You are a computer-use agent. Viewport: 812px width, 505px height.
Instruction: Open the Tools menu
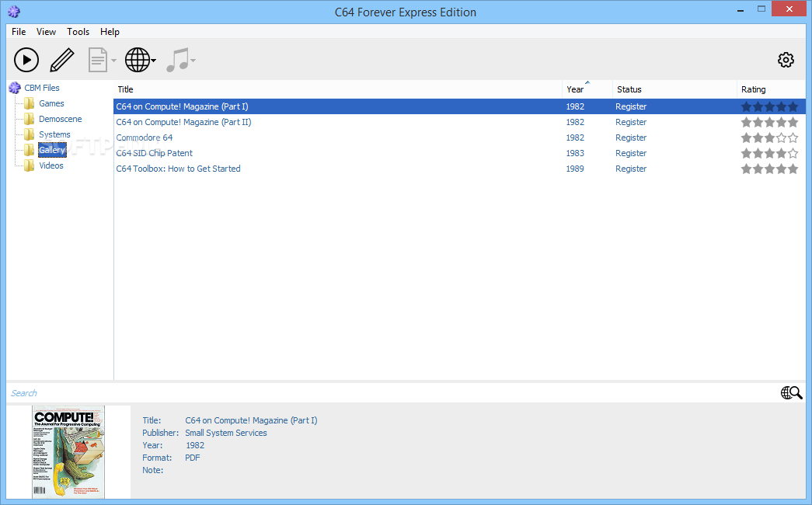78,32
